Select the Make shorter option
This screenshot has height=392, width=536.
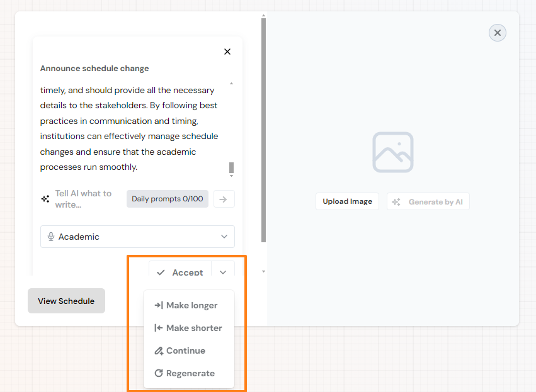pyautogui.click(x=188, y=328)
